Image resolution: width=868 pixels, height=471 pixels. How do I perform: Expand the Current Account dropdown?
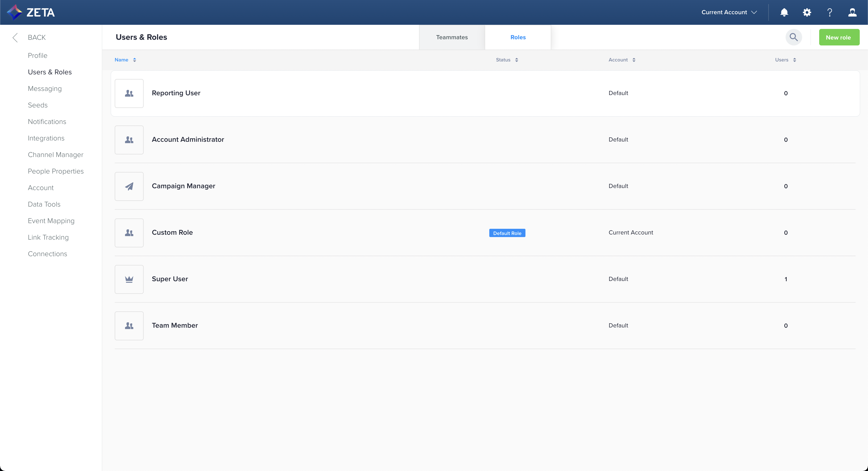(729, 12)
